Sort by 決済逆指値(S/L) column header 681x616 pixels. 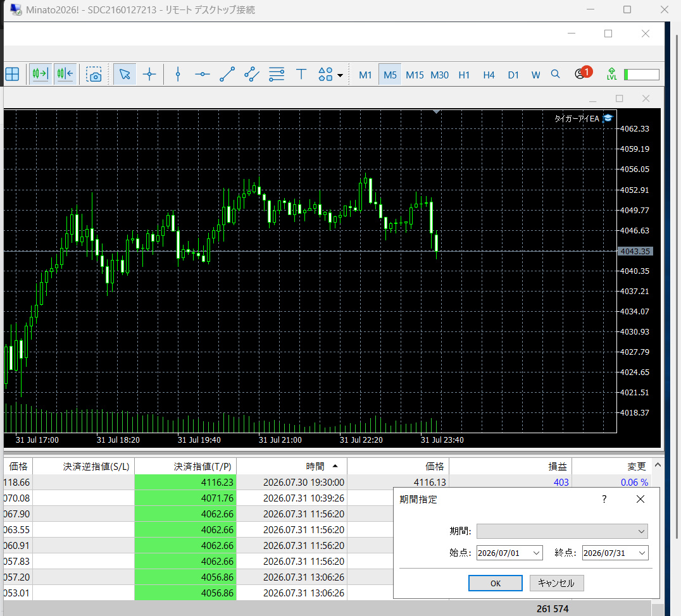[x=84, y=466]
